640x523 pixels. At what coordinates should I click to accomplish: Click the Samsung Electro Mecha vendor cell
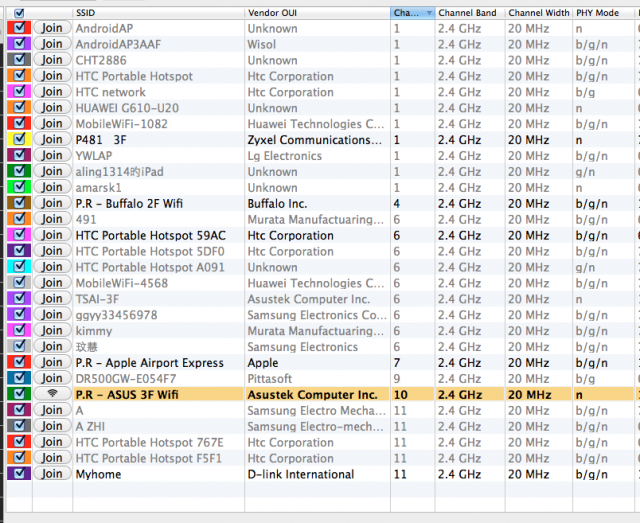[x=316, y=411]
